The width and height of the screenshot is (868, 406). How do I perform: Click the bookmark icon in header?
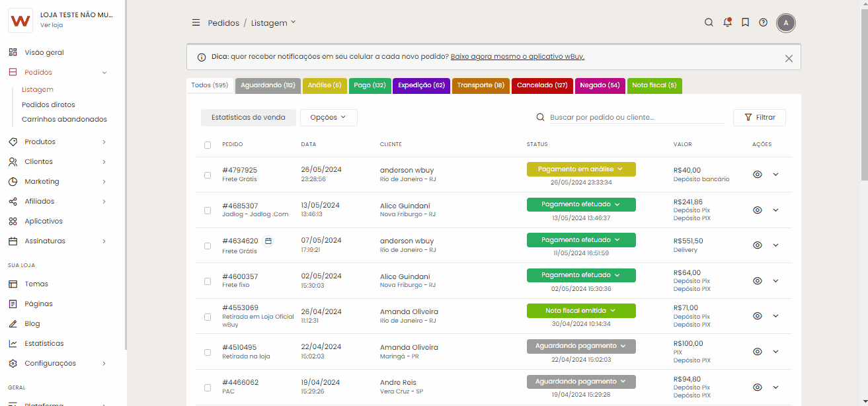[745, 22]
